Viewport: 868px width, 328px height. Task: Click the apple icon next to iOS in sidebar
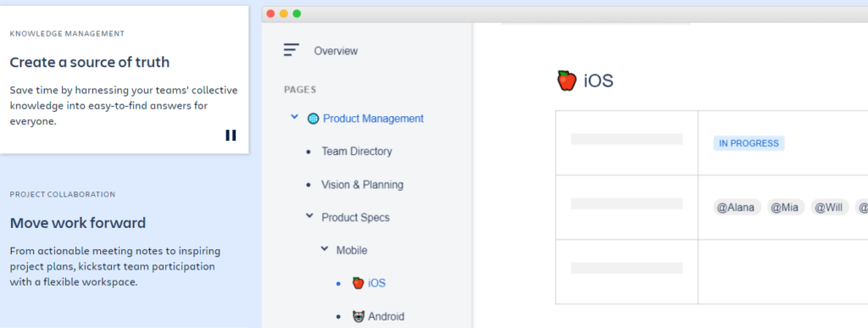(x=359, y=283)
